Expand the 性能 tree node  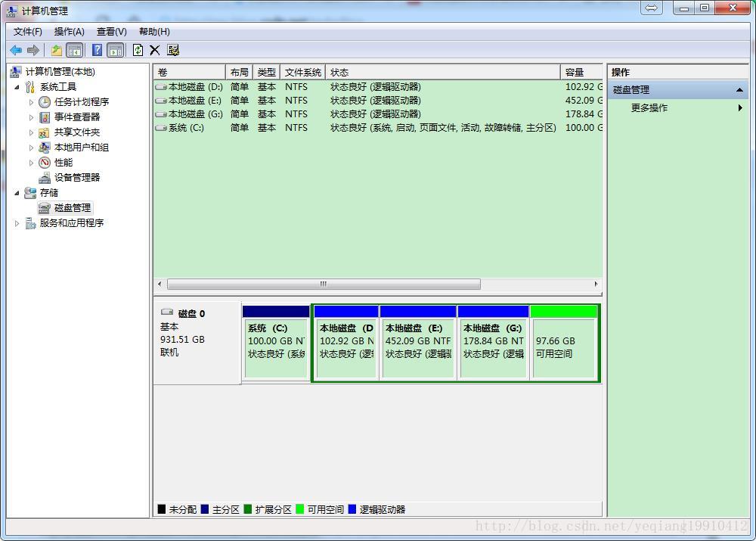click(x=31, y=163)
